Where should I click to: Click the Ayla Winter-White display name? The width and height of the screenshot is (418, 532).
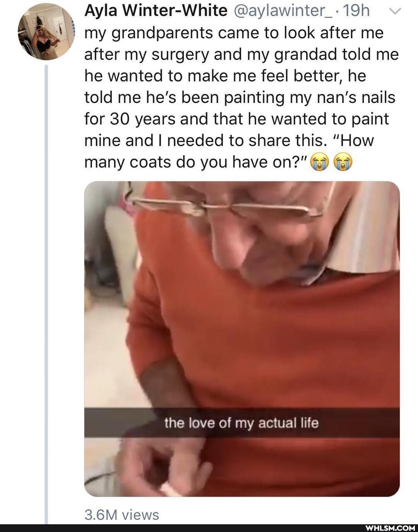[x=156, y=11]
